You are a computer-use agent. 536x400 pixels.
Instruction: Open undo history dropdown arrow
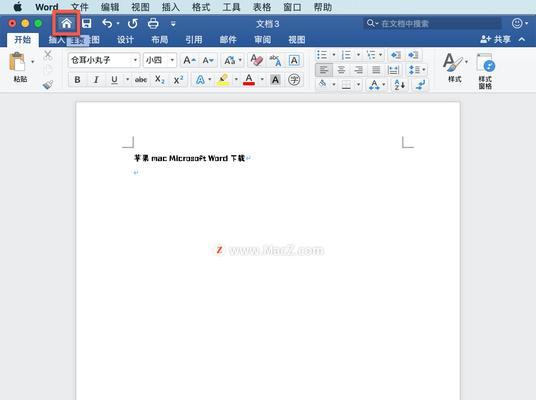click(118, 23)
